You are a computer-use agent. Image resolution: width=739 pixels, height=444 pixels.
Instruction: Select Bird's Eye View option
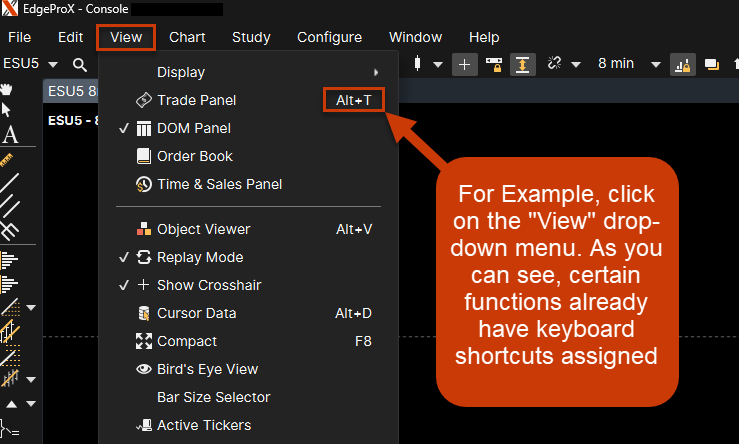pos(207,369)
